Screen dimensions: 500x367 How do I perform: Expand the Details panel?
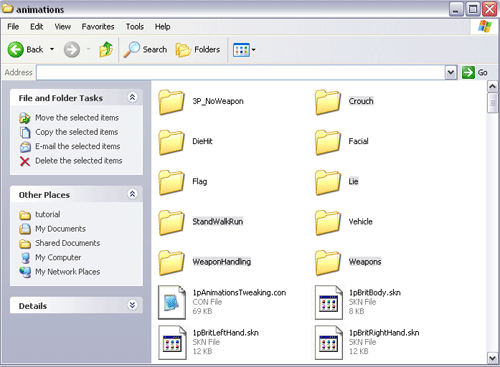(x=132, y=305)
